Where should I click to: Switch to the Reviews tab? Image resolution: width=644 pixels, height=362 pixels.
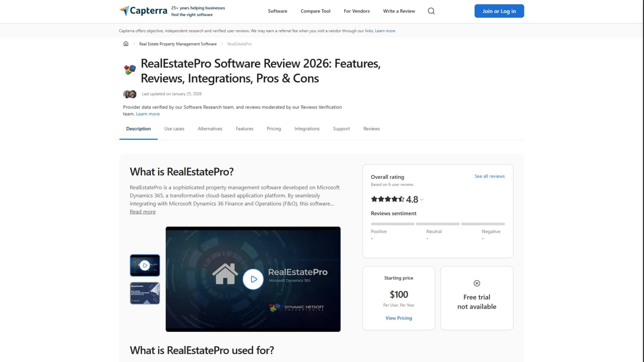[371, 129]
